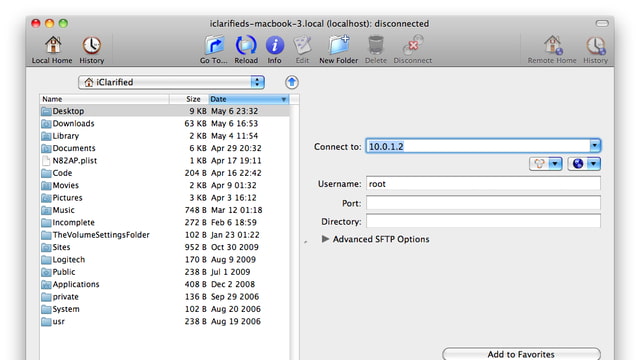This screenshot has height=360, width=640.
Task: Go to Local Home folder
Action: click(52, 50)
